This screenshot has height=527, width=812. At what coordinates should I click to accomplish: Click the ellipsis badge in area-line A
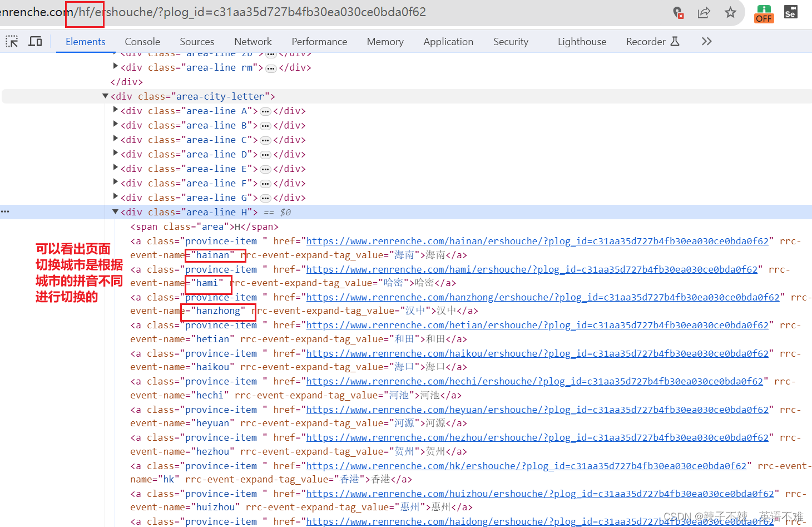(265, 111)
